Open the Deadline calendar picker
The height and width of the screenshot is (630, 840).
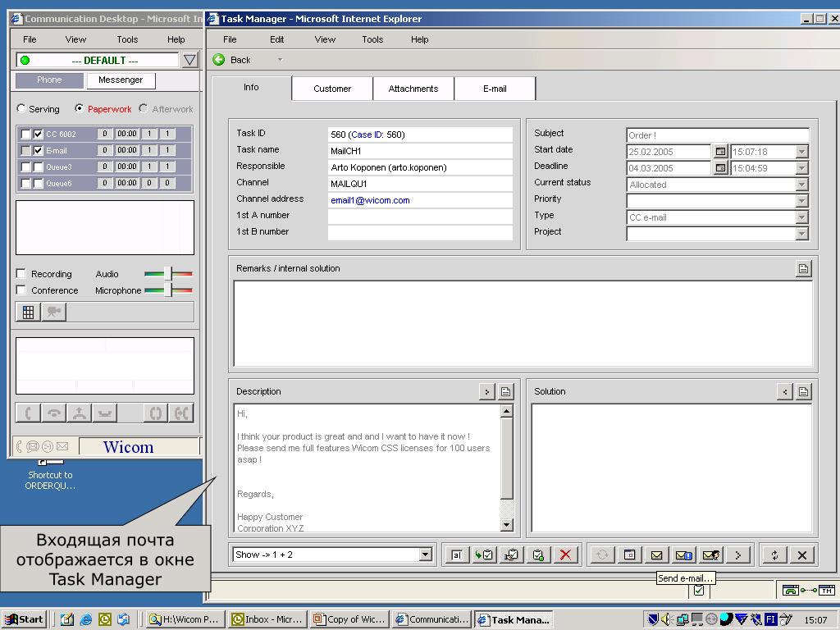click(720, 168)
